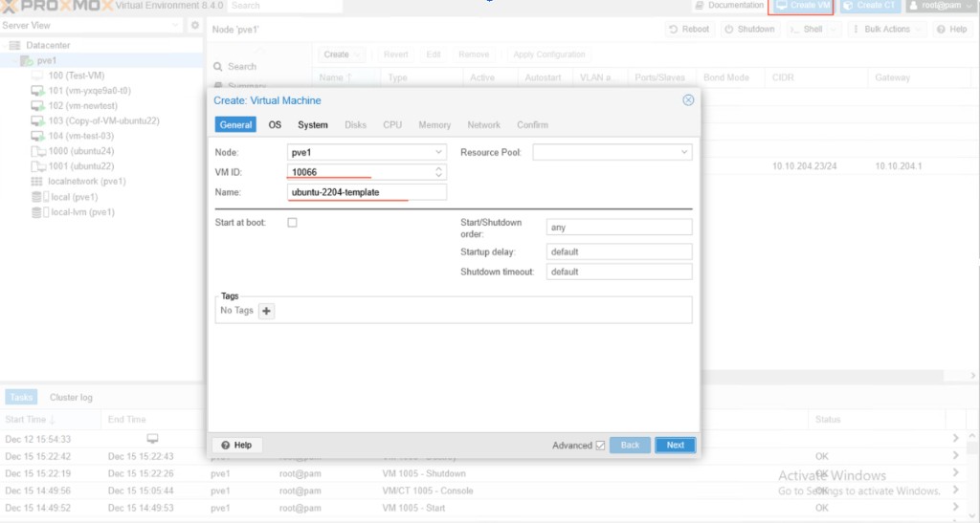Enable the Start at boot checkbox
This screenshot has height=523, width=980.
click(x=292, y=223)
